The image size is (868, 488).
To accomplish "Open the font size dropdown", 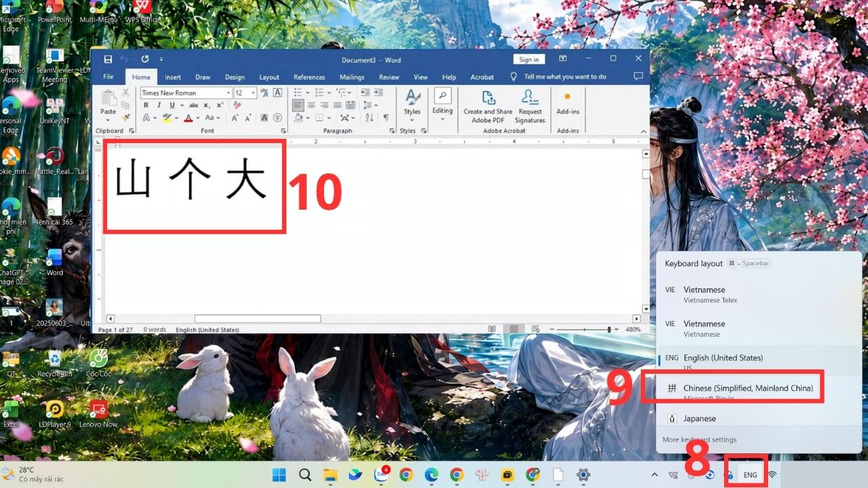I will pos(253,93).
